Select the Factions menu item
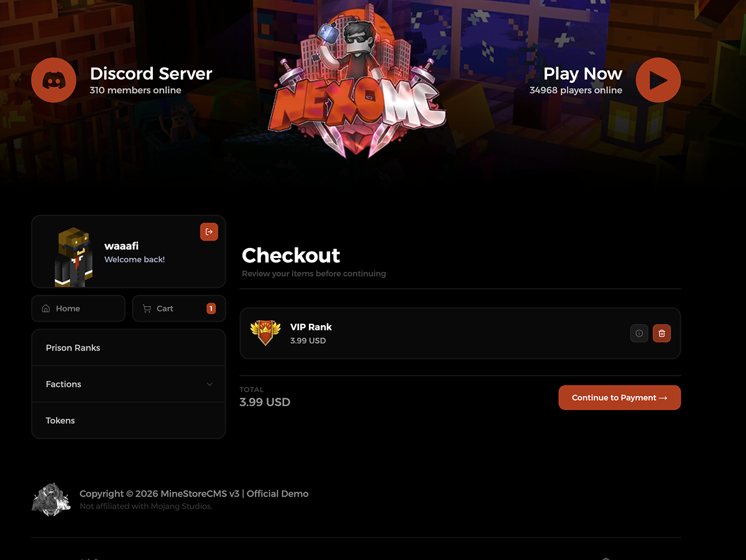Viewport: 746px width, 560px height. click(129, 384)
